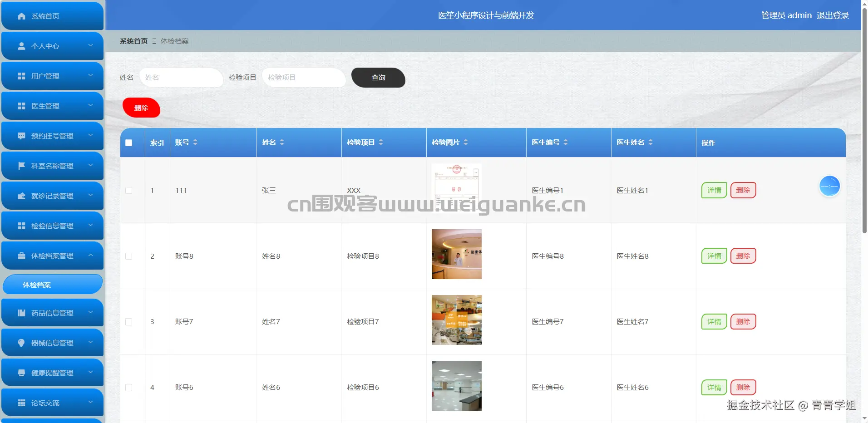Screen dimensions: 868x423
Task: Expand the 医生管理 menu chevron
Action: (90, 105)
